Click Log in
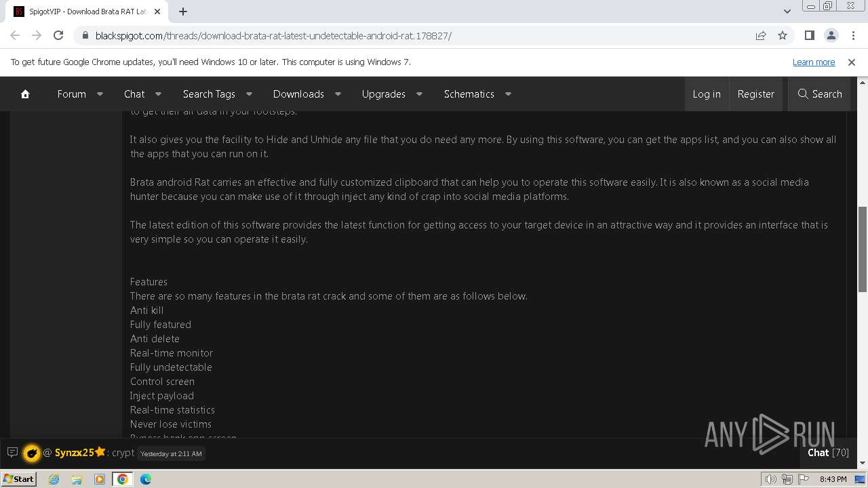Image resolution: width=868 pixels, height=488 pixels. point(707,94)
